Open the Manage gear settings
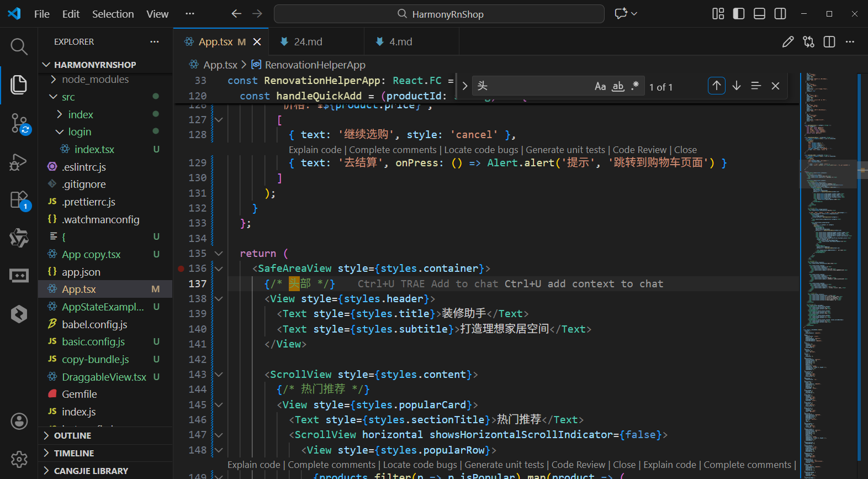Image resolution: width=868 pixels, height=479 pixels. point(19,459)
